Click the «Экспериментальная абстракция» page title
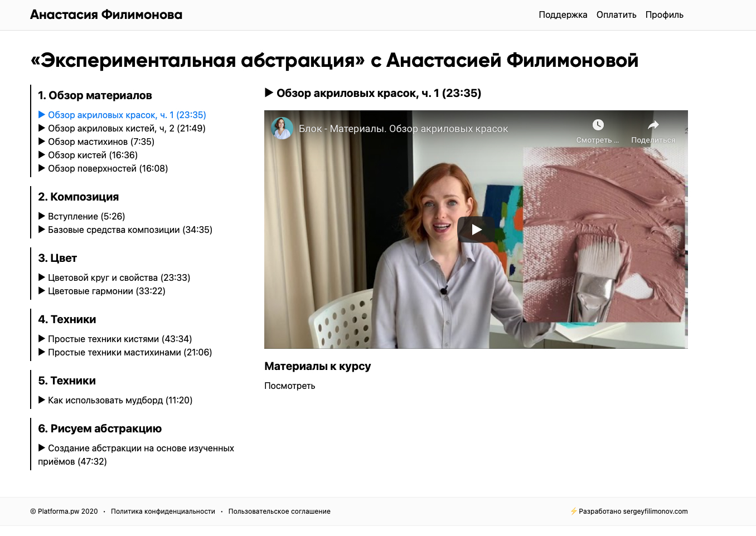The height and width of the screenshot is (536, 756). [335, 60]
